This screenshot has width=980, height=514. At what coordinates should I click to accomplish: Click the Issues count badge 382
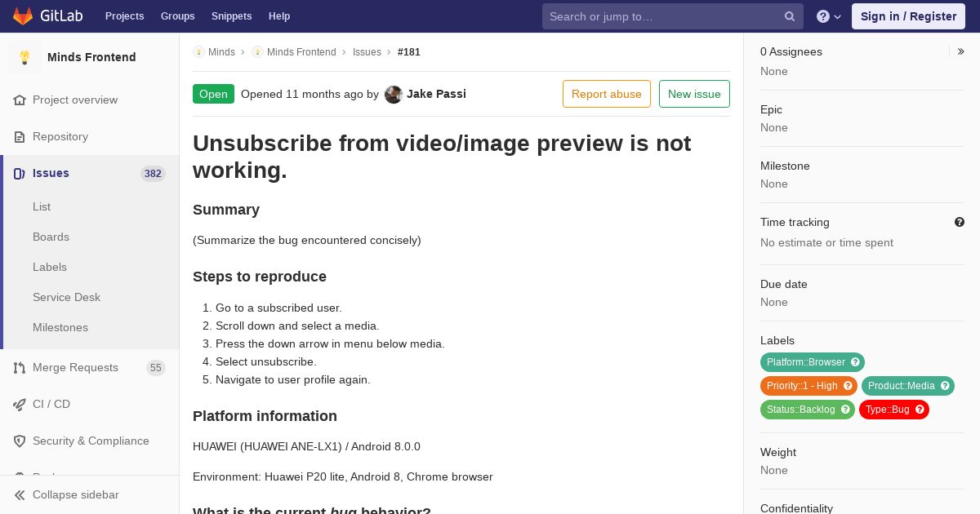tap(153, 174)
